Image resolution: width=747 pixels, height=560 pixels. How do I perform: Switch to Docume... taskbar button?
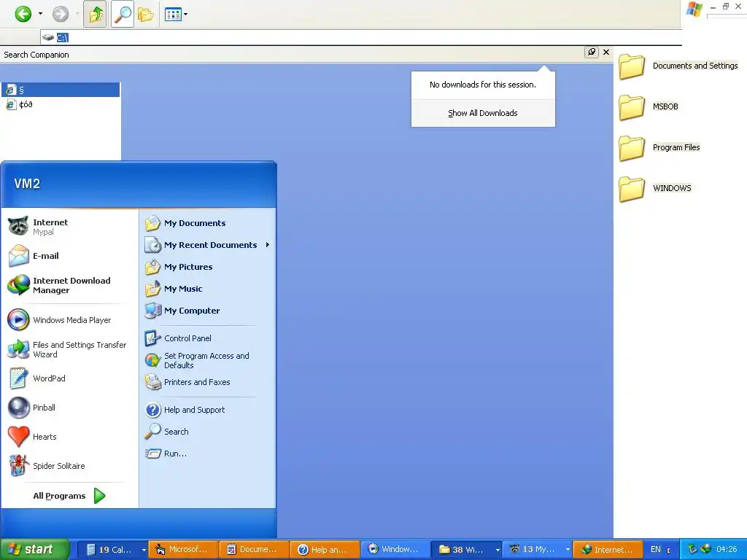pyautogui.click(x=254, y=550)
